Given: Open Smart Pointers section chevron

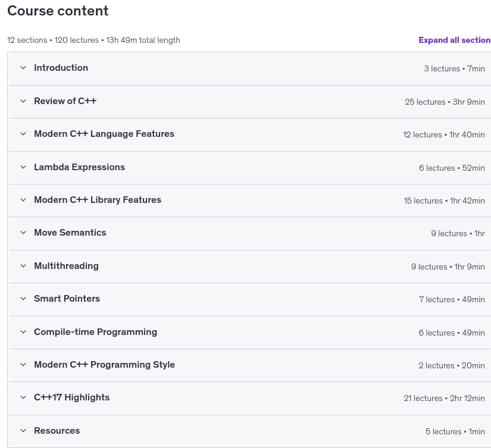Looking at the screenshot, I should (x=23, y=298).
